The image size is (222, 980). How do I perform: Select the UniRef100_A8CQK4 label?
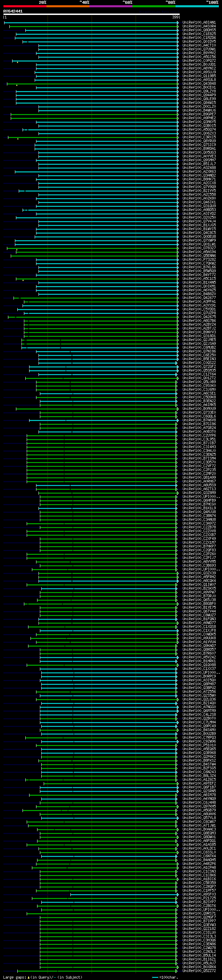199,581
